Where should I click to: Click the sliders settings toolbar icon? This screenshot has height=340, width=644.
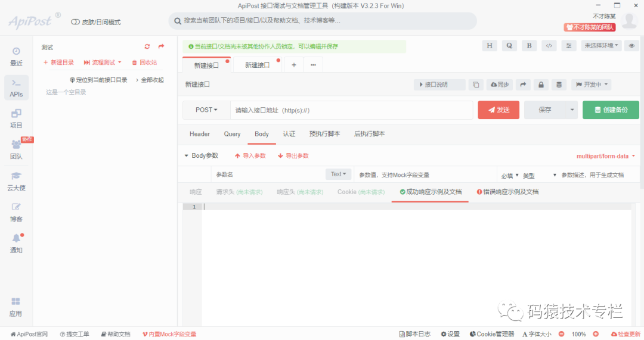(569, 45)
